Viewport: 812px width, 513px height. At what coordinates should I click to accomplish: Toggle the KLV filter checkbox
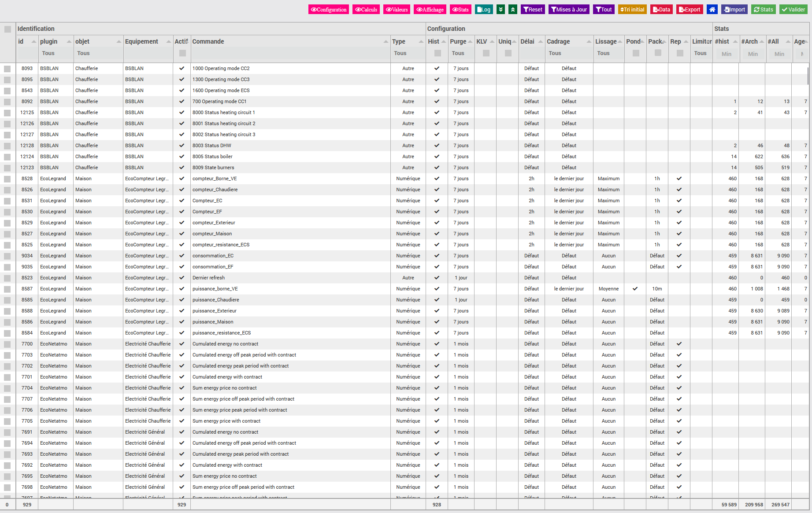[486, 53]
